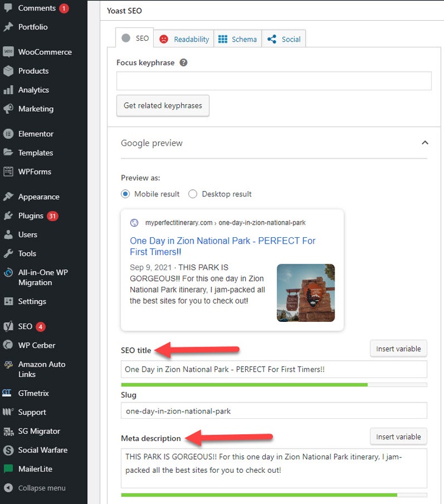Image resolution: width=444 pixels, height=504 pixels.
Task: Click the Amazon Auto Links icon
Action: 8,364
